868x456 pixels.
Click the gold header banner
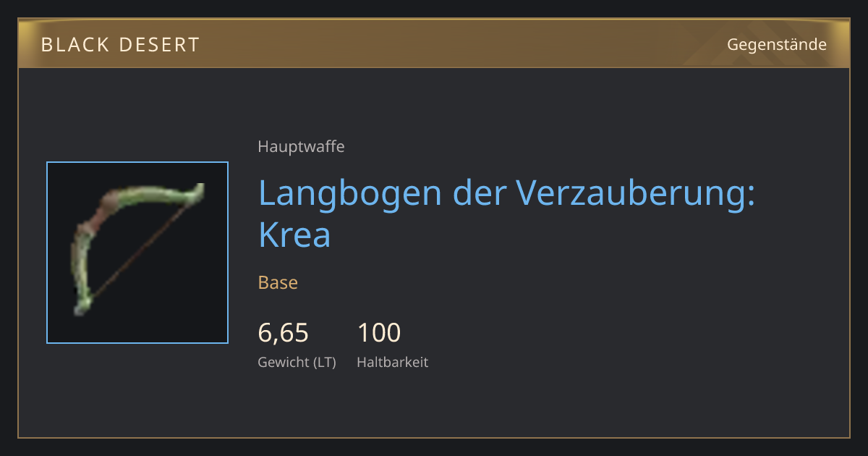pyautogui.click(x=434, y=44)
